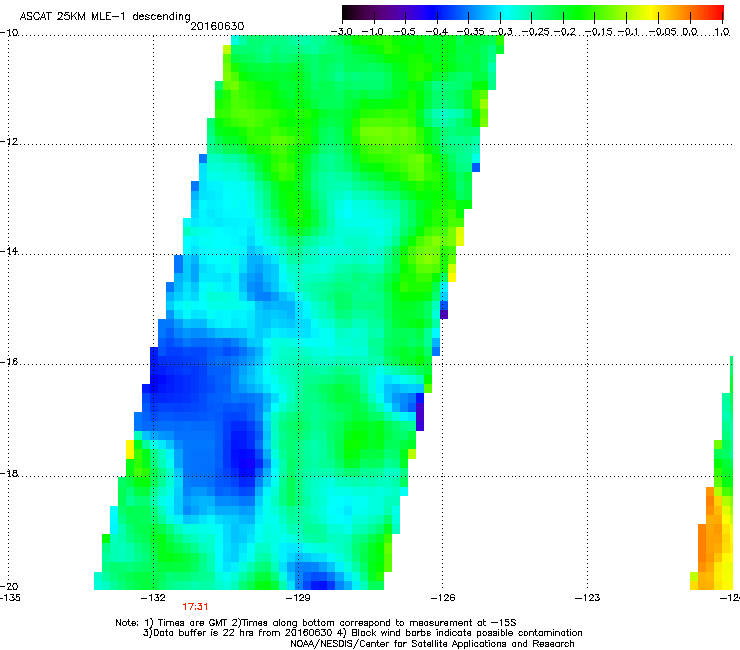Screen dimensions: 740x650
Task: Click the -135 longitude axis label
Action: (10, 598)
